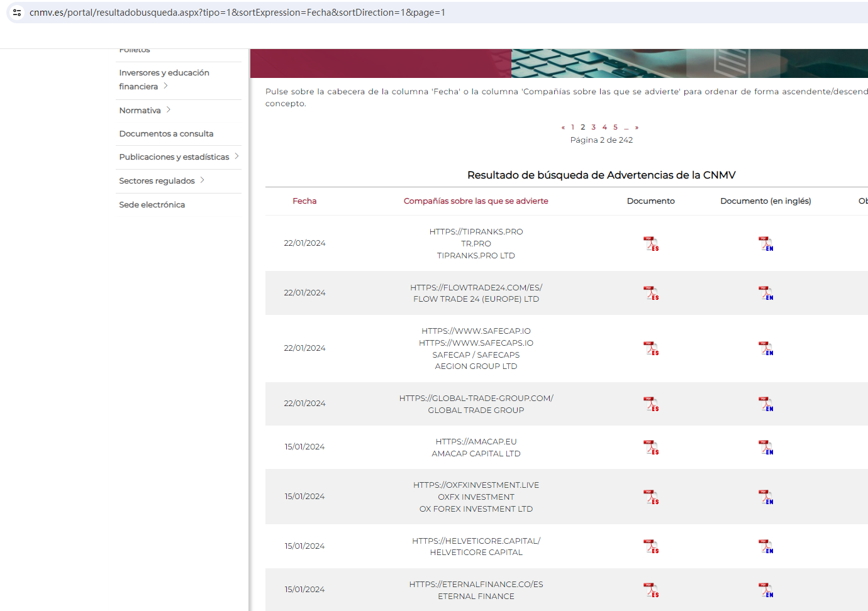Open English PDF for AEGION GROUP LTD

[765, 348]
